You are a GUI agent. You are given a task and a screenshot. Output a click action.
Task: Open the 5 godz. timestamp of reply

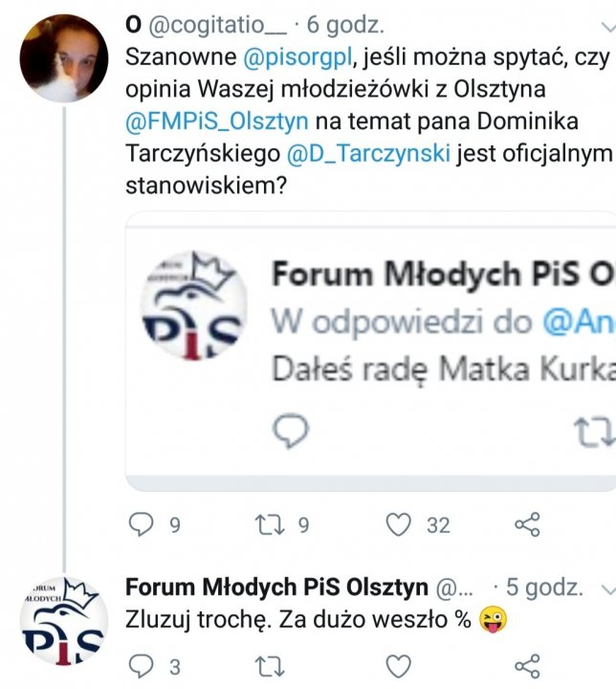545,587
